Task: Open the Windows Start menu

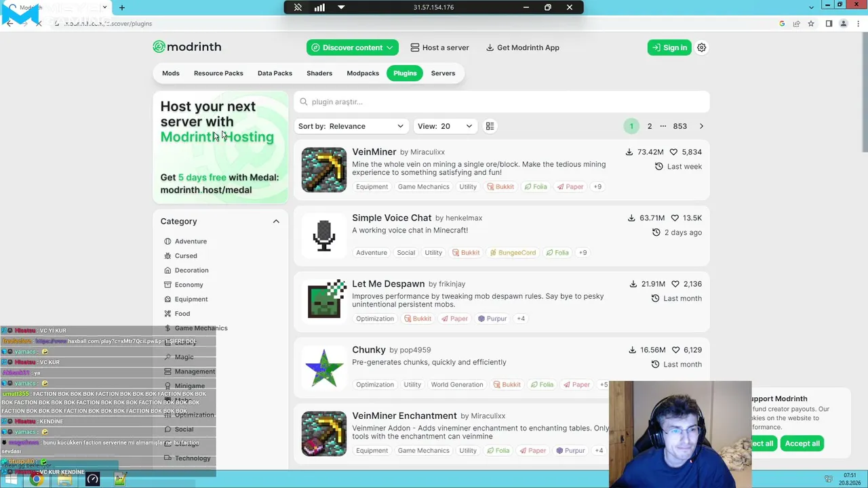Action: (x=10, y=480)
